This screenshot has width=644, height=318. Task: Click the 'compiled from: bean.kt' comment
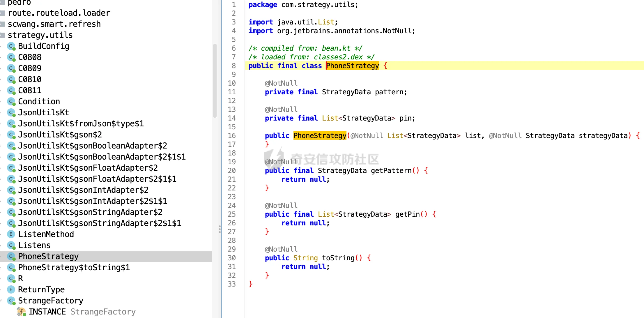[x=305, y=48]
